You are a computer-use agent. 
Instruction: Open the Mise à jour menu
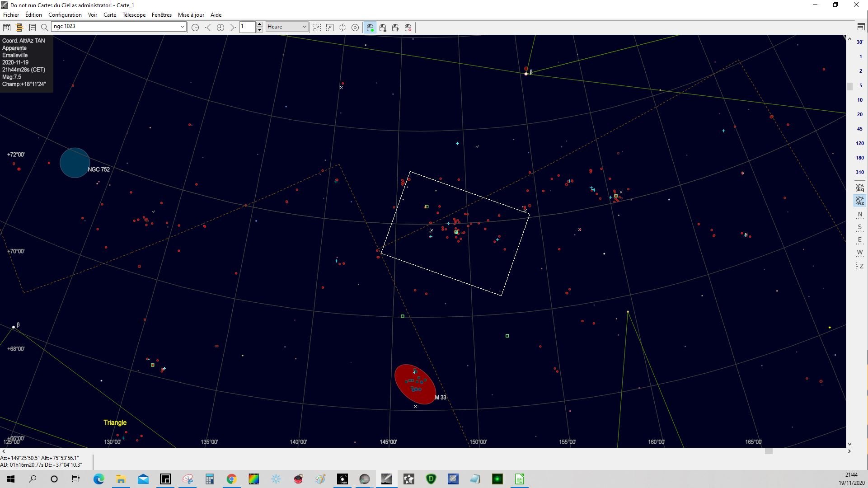[191, 15]
